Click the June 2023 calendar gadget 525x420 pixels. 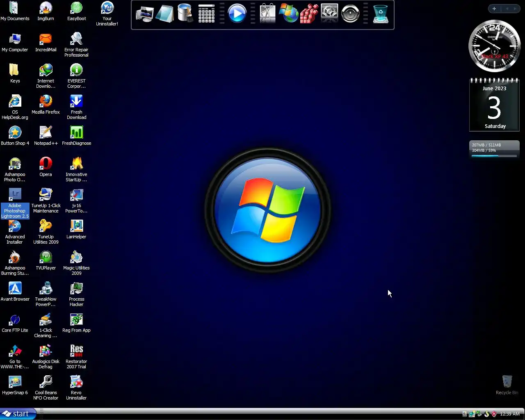(495, 105)
